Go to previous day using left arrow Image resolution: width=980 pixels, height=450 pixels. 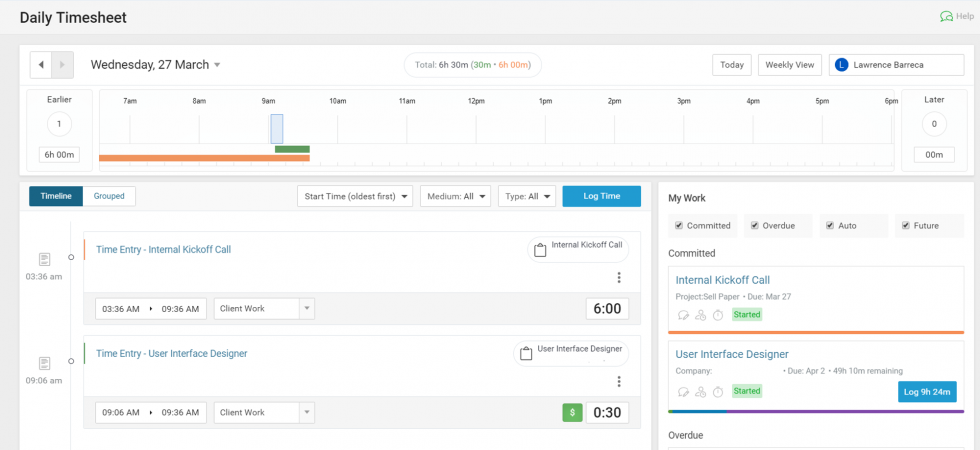pos(41,65)
